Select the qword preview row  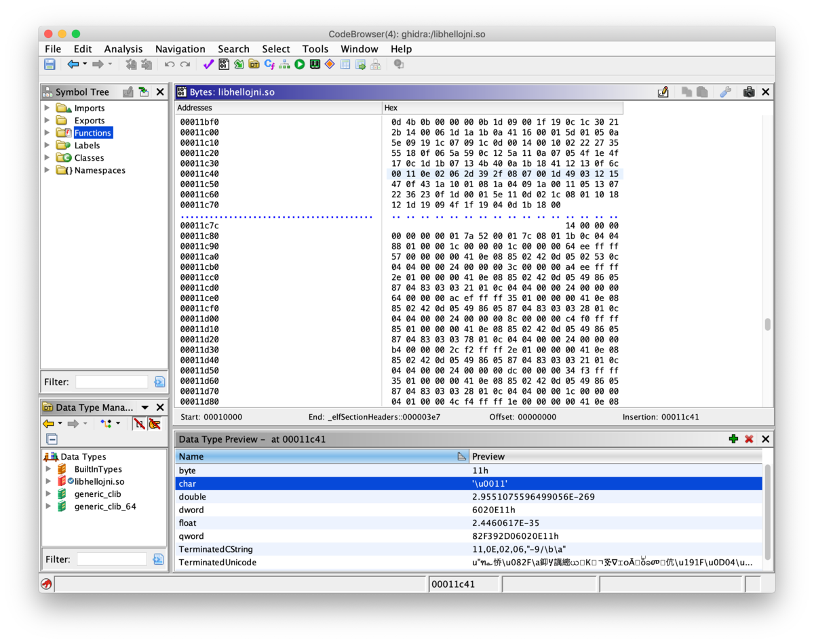469,536
